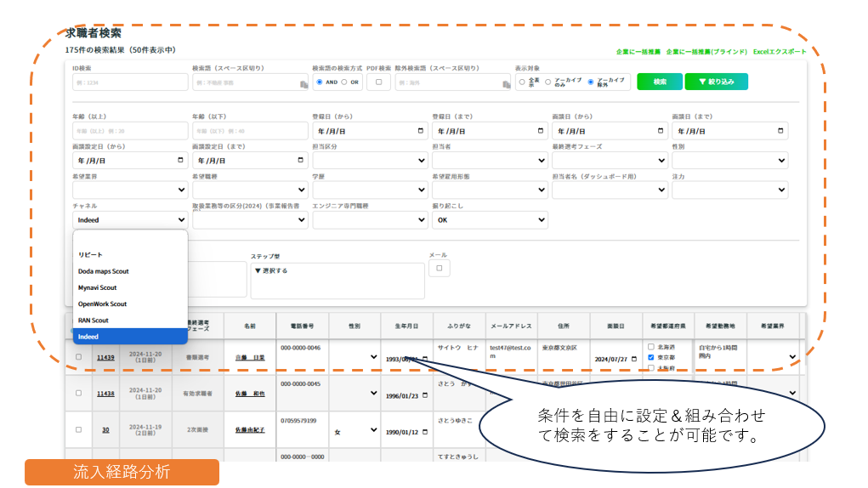Click paste icon in 検索語 field
The image size is (868, 488).
pos(304,84)
